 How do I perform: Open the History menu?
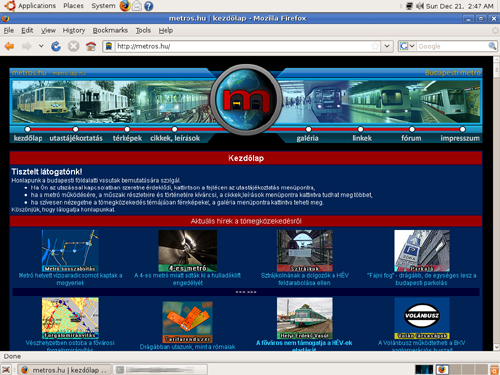pyautogui.click(x=74, y=30)
